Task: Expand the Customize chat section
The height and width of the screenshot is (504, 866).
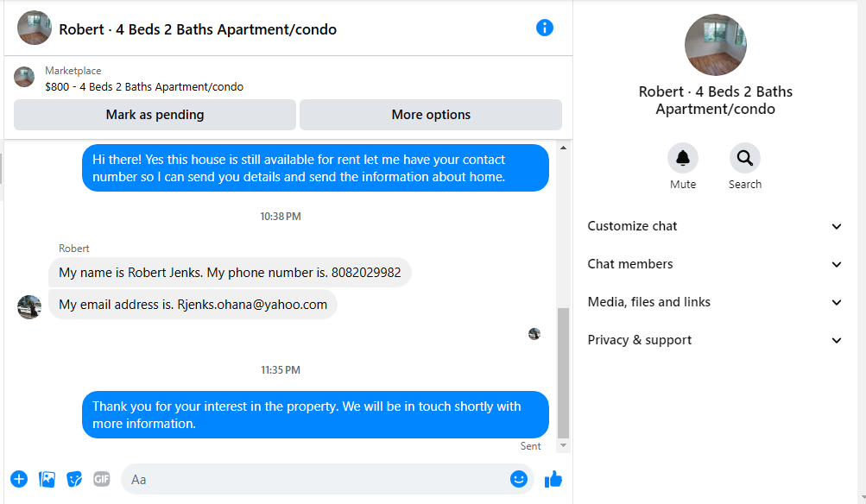Action: coord(715,226)
